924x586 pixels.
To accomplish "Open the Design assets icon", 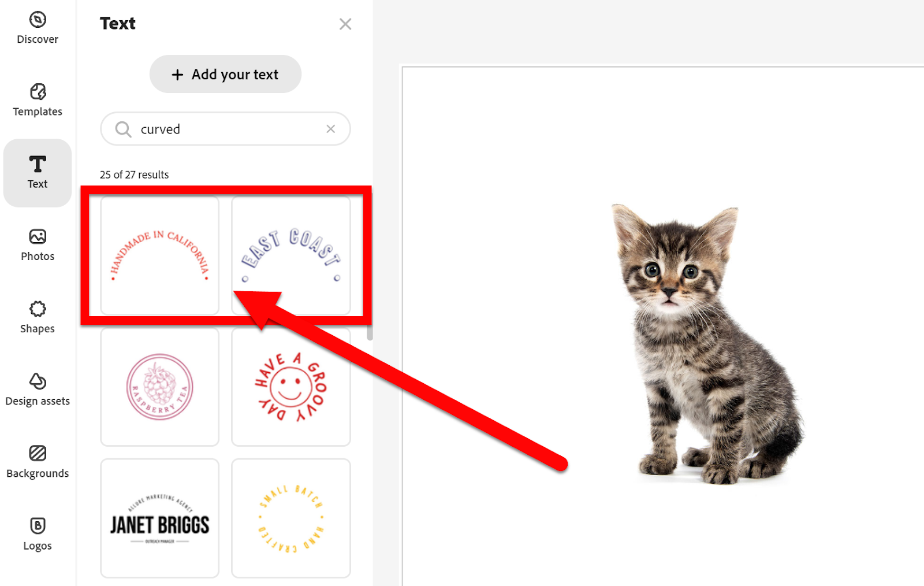I will click(38, 381).
